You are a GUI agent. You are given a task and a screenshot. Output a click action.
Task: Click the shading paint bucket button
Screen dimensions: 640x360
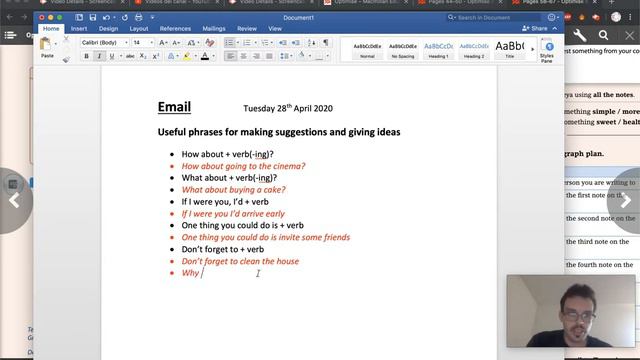click(x=302, y=56)
